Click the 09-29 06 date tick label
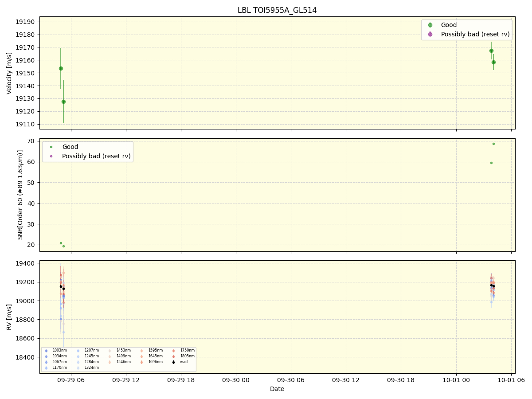 point(71,379)
